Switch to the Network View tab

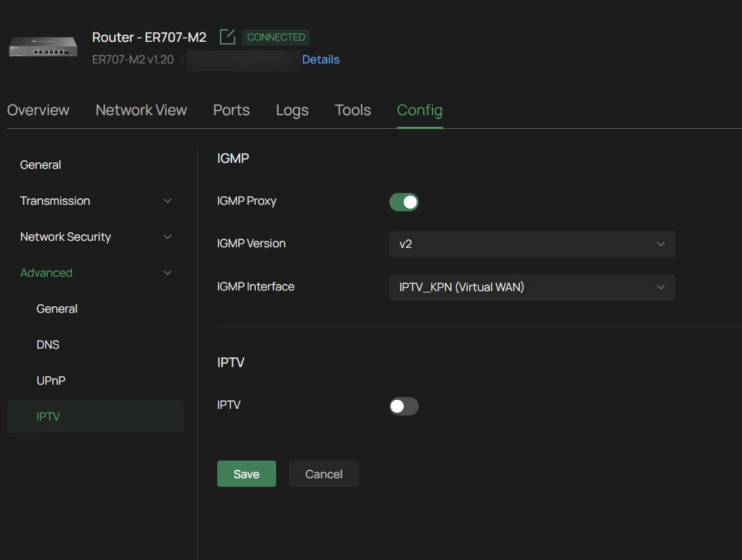[141, 110]
